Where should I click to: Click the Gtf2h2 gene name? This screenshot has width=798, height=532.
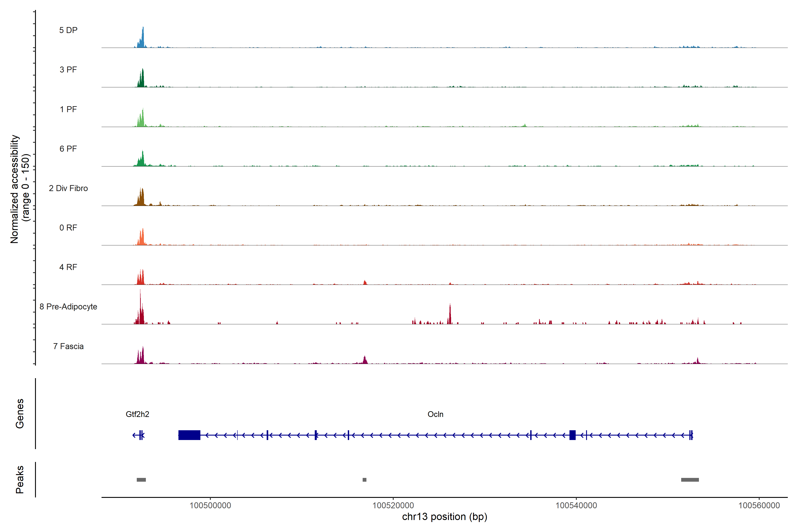coord(137,414)
